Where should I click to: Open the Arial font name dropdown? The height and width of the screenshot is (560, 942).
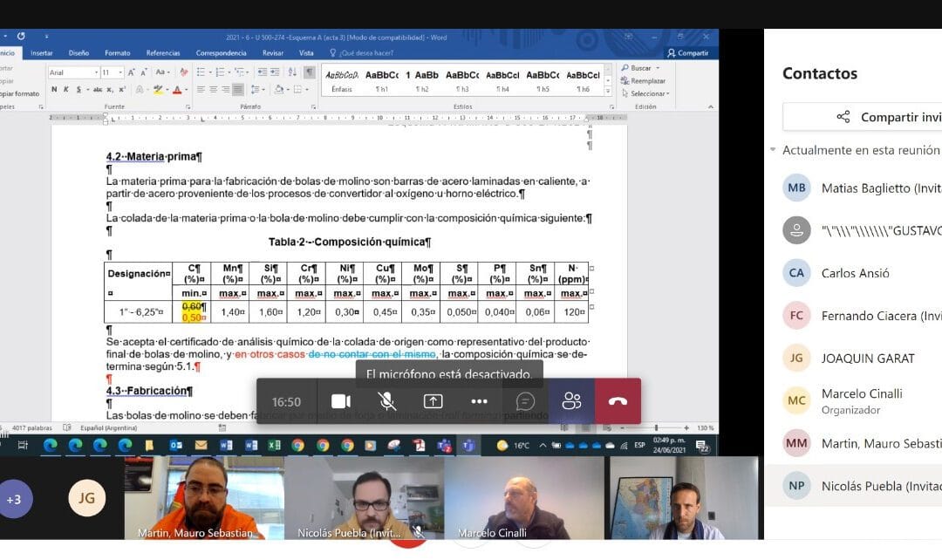point(96,72)
